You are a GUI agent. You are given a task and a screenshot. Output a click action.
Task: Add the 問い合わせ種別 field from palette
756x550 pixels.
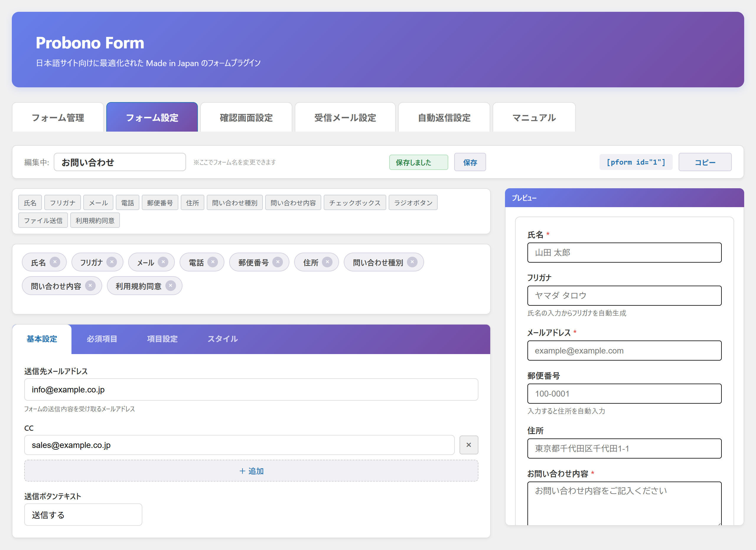point(235,202)
